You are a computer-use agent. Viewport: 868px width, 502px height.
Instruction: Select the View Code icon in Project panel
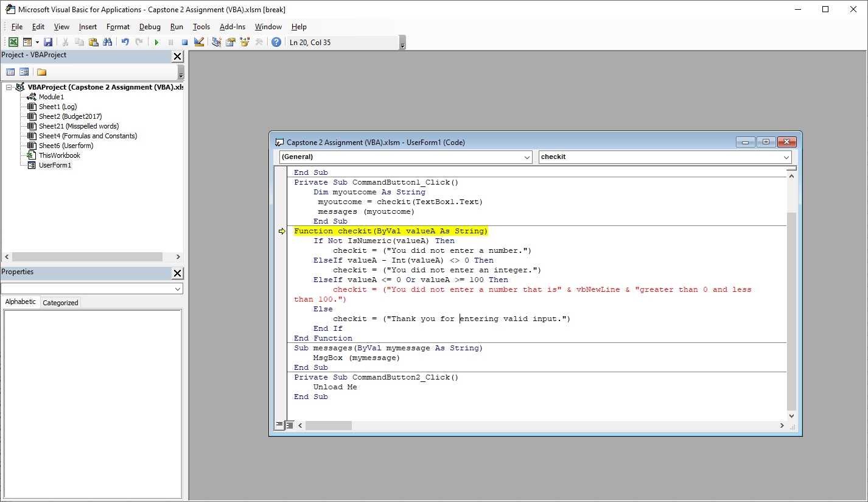tap(10, 71)
